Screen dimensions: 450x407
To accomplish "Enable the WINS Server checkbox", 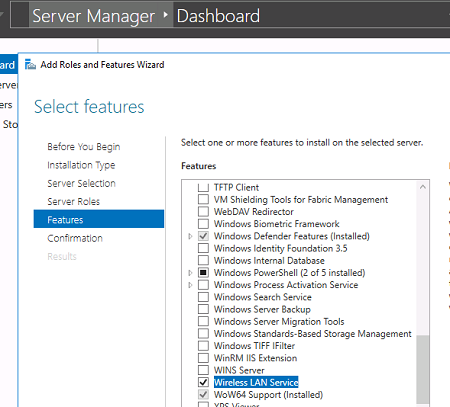I will click(203, 370).
